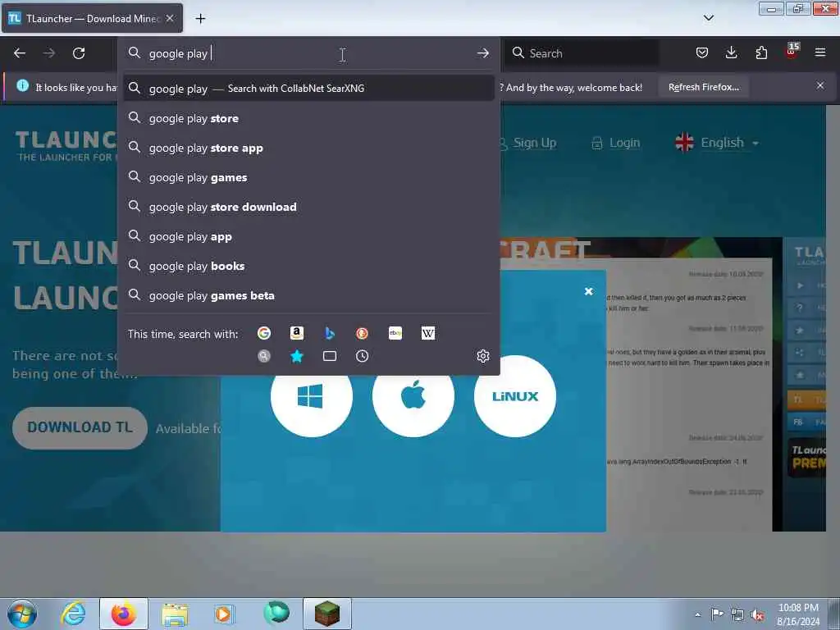Reload the current page
Screen dimensions: 840x630
coord(79,53)
